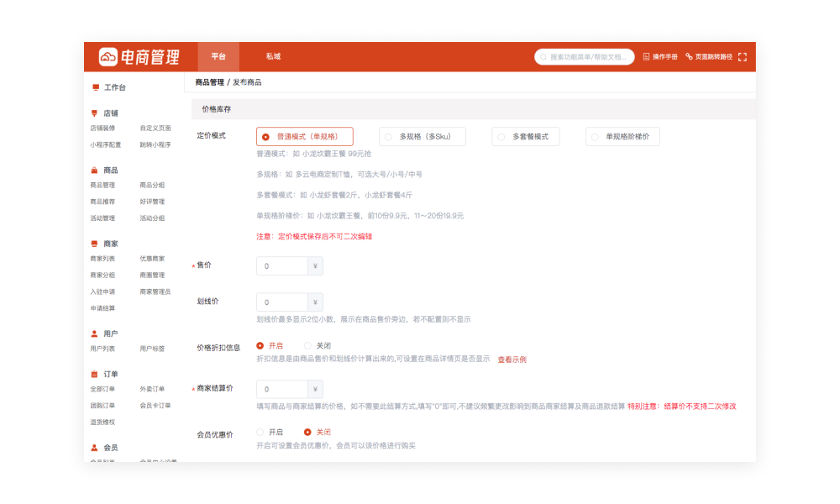Select 普通模式（单规格）pricing mode
This screenshot has height=504, width=840.
(304, 135)
